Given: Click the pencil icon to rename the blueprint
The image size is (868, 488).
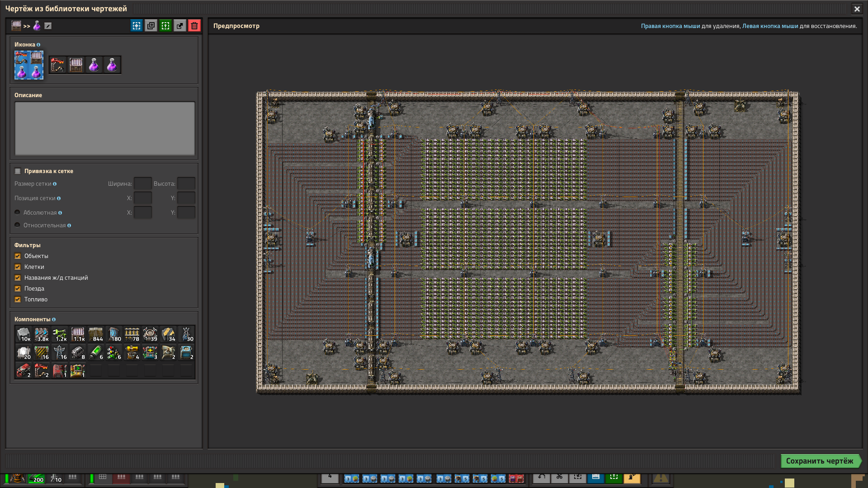Looking at the screenshot, I should pyautogui.click(x=48, y=26).
